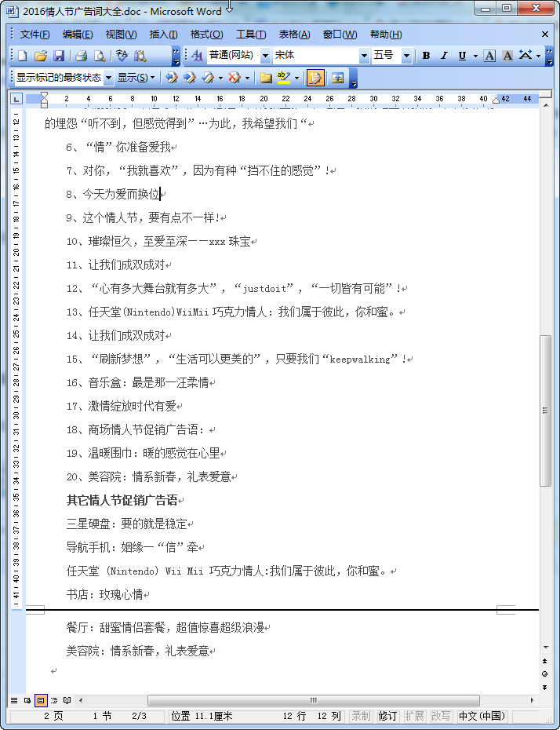Run spelling and grammar check

click(x=122, y=56)
